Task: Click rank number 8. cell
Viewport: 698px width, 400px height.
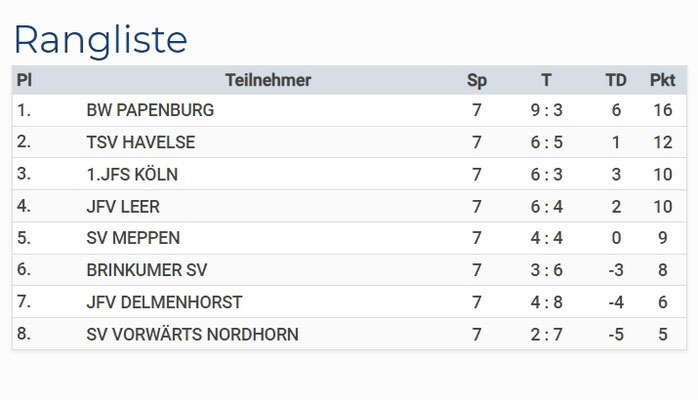Action: click(24, 333)
